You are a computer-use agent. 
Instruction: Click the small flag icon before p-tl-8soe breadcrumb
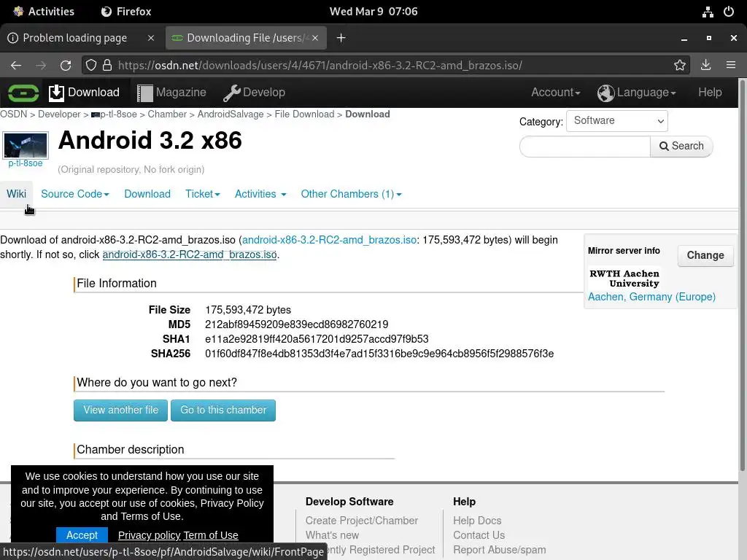click(x=96, y=114)
